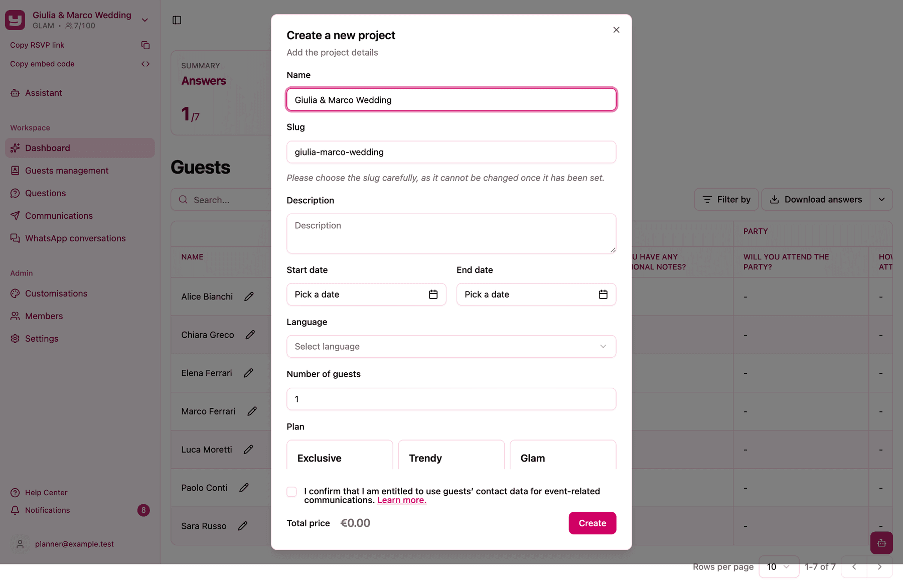Open the Select language dropdown

coord(451,347)
